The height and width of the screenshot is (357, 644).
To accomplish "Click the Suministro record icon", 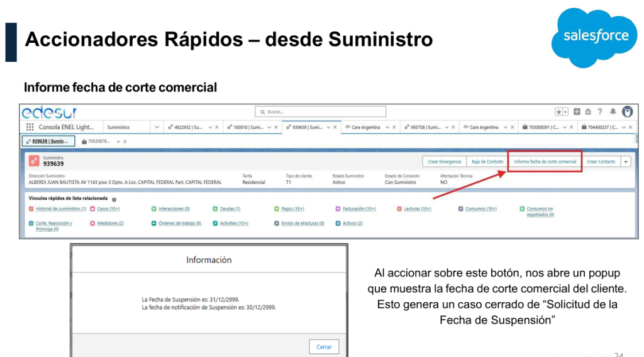I will 34,161.
